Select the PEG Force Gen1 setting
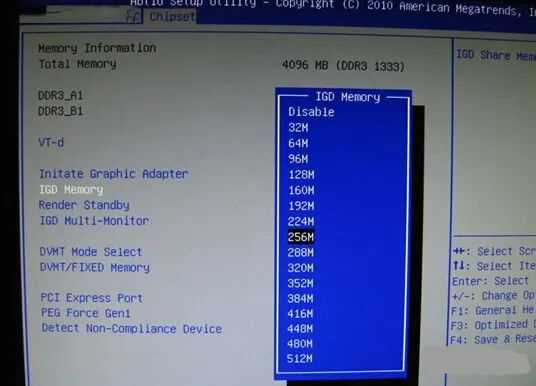 [x=86, y=313]
